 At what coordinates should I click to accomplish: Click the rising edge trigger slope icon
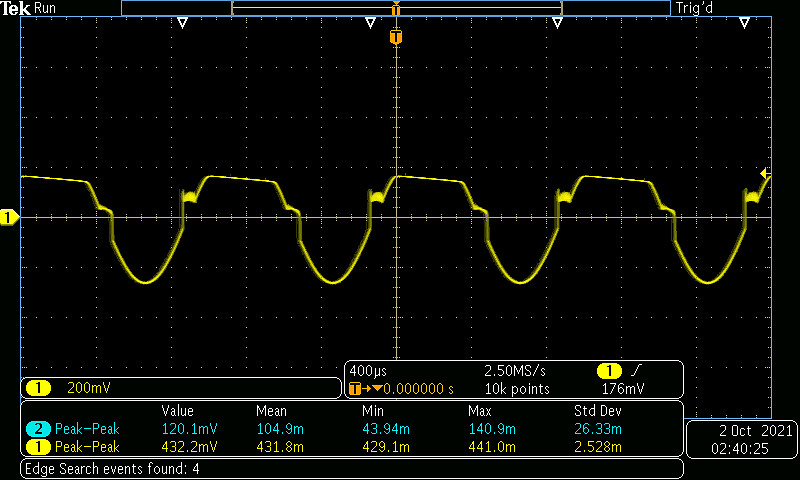coord(636,370)
